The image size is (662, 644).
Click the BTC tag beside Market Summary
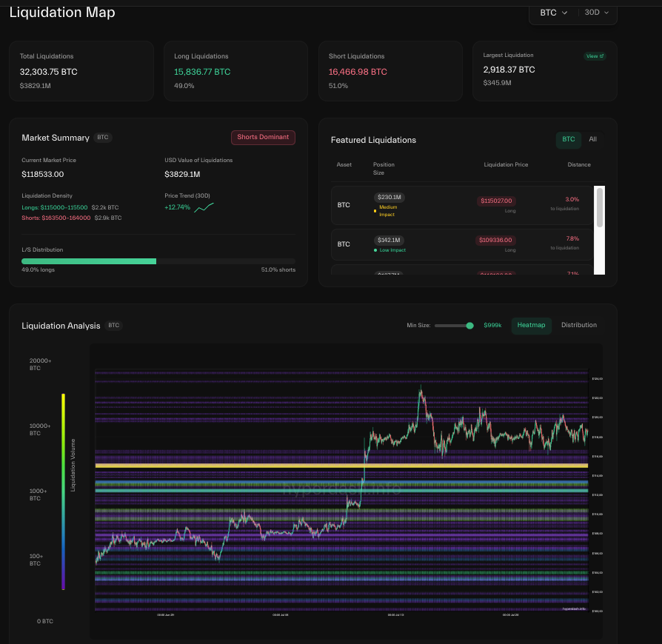point(103,138)
